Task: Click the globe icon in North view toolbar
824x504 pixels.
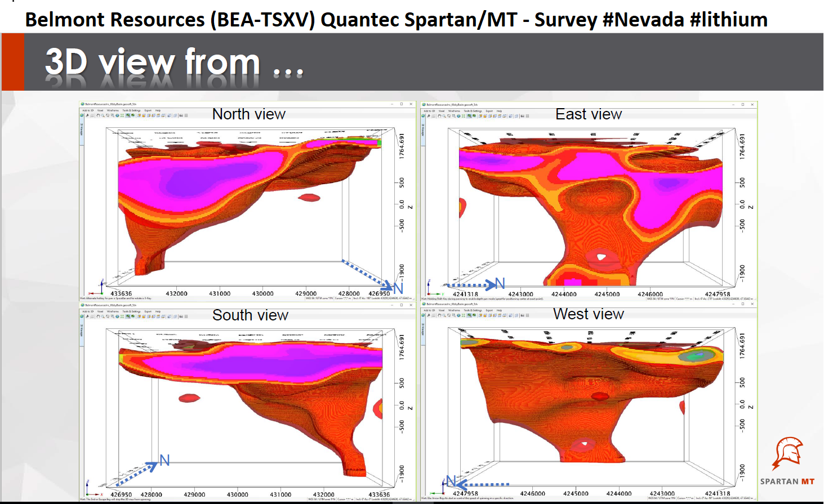Action: coord(117,115)
